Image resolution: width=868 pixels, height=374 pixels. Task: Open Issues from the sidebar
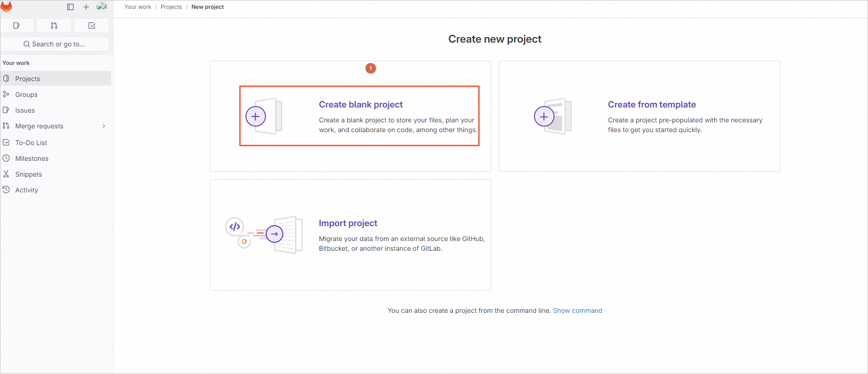(x=25, y=110)
